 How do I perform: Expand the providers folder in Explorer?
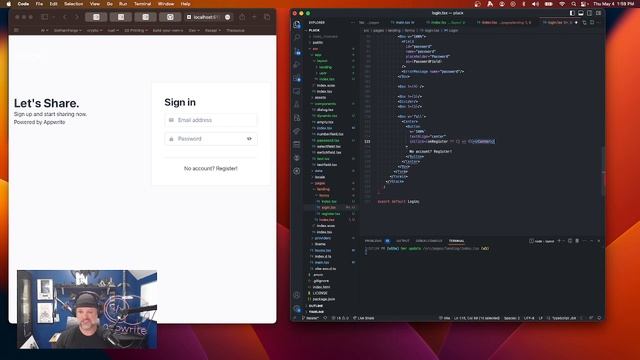click(323, 238)
